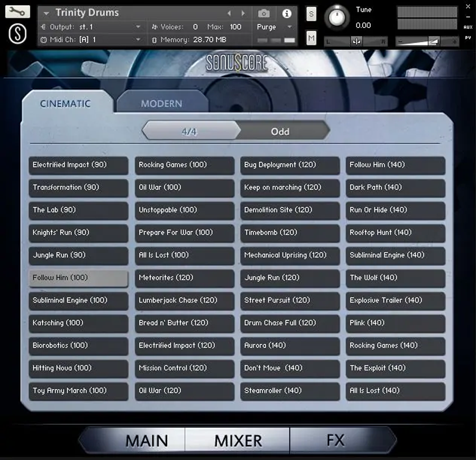Solo the Trinity Drums instrument
Image resolution: width=476 pixels, height=460 pixels.
coord(311,14)
